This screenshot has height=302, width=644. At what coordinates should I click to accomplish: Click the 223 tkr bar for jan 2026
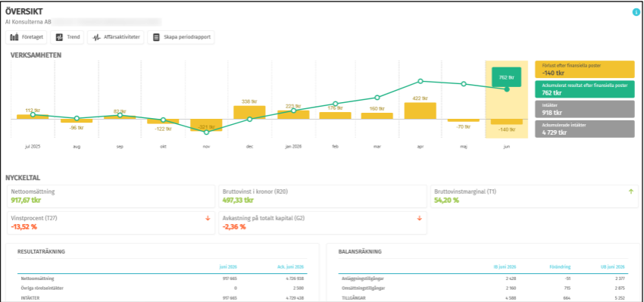[293, 114]
